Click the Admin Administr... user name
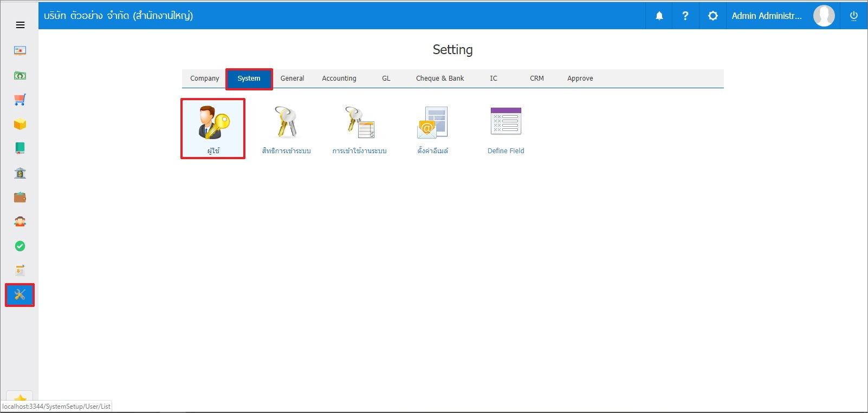Image resolution: width=868 pixels, height=413 pixels. (767, 16)
